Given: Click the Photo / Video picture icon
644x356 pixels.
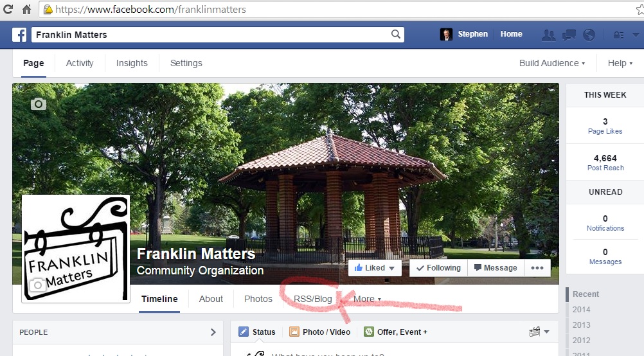Looking at the screenshot, I should pos(294,332).
